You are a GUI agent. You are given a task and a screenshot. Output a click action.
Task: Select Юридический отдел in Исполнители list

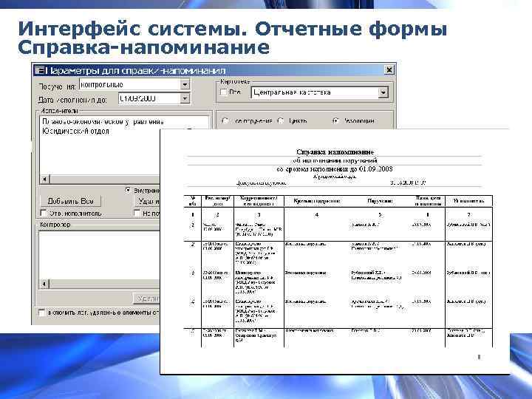point(75,131)
